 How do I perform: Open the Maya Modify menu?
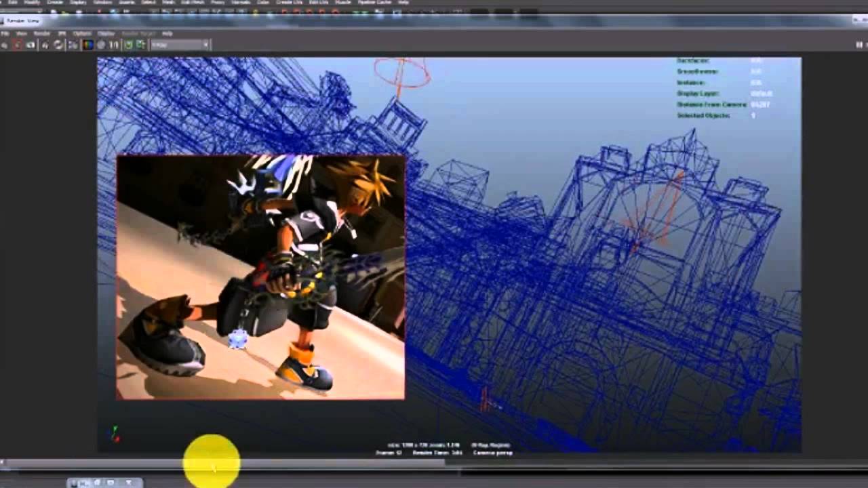click(32, 3)
